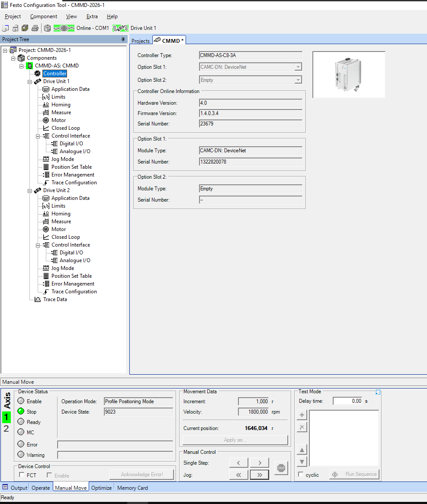The image size is (427, 504).
Task: Select Axis 2 in the Manual Move panel
Action: pyautogui.click(x=6, y=429)
